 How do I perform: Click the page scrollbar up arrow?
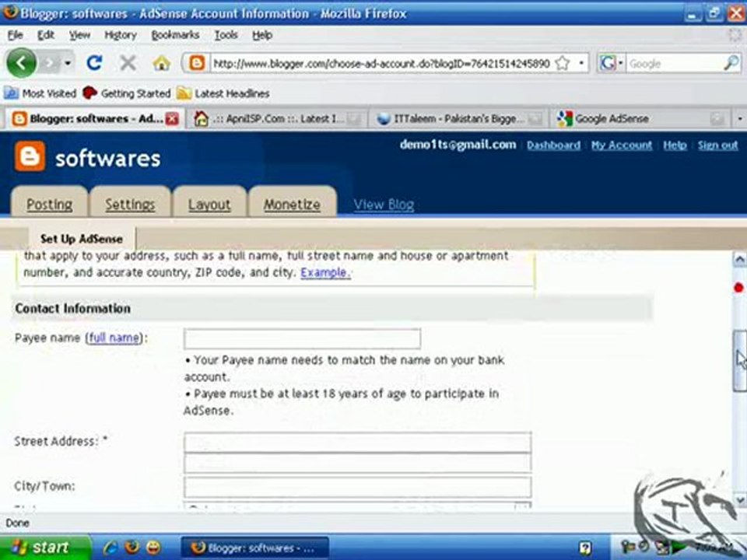click(x=739, y=259)
